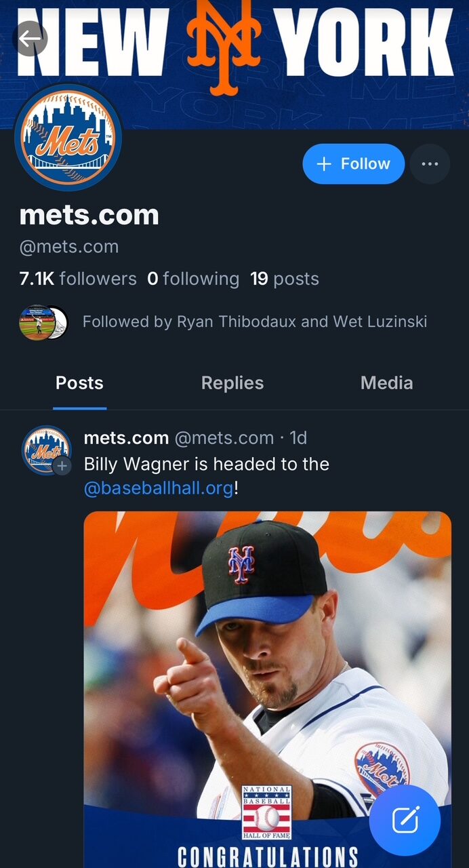
Task: Open the @baseballhall.org mention link
Action: pyautogui.click(x=159, y=488)
